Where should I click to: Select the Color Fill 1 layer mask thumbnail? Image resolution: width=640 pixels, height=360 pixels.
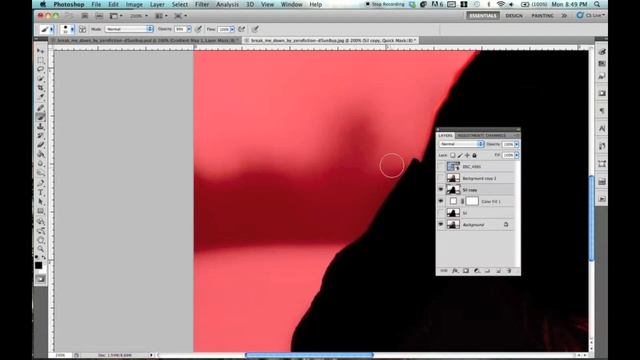click(x=472, y=201)
